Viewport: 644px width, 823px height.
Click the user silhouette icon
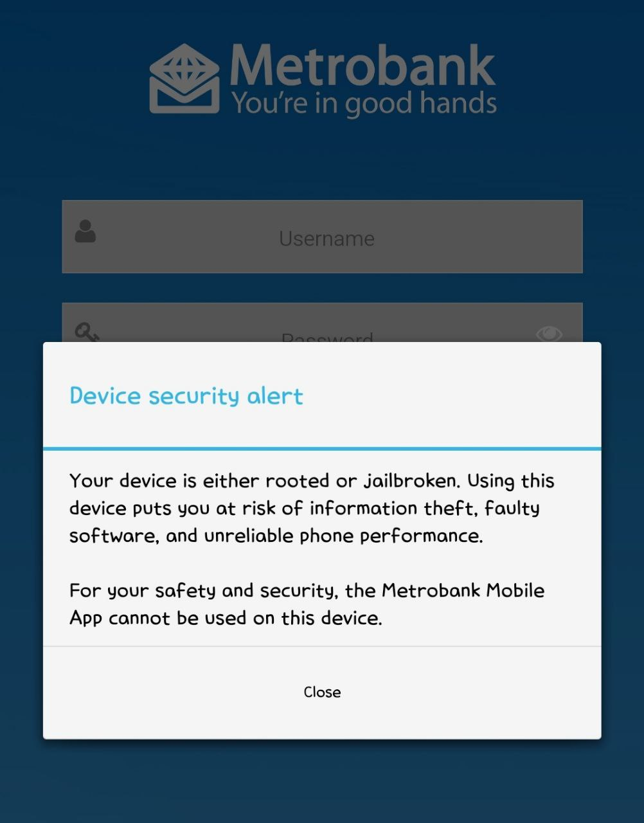pyautogui.click(x=85, y=231)
